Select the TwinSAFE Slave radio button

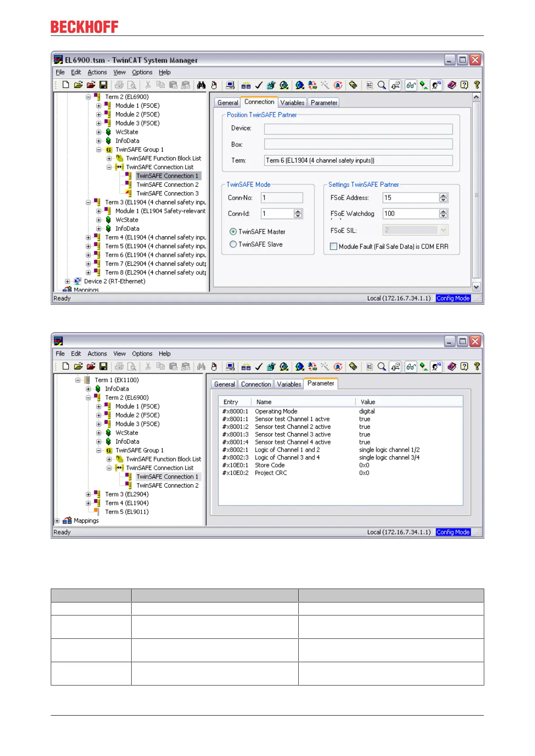(x=233, y=244)
